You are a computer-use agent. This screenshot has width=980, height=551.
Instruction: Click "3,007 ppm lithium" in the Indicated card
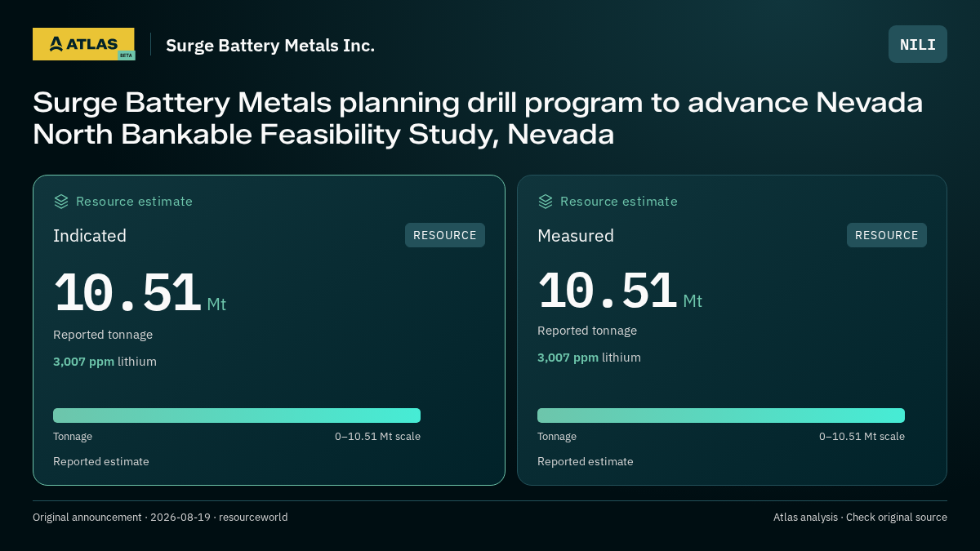(105, 362)
